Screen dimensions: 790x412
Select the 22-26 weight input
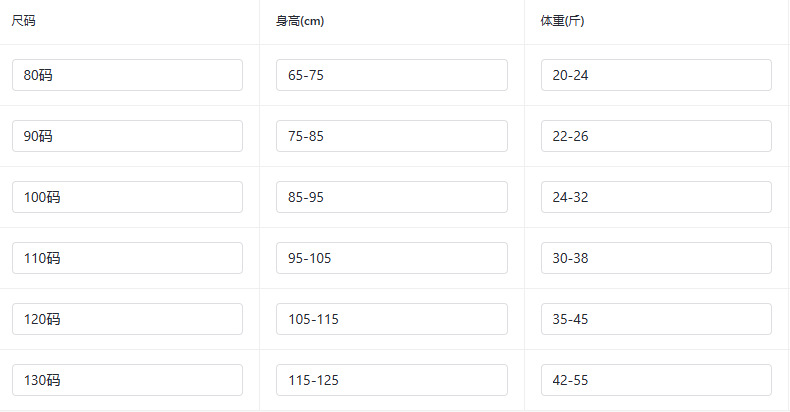(656, 136)
